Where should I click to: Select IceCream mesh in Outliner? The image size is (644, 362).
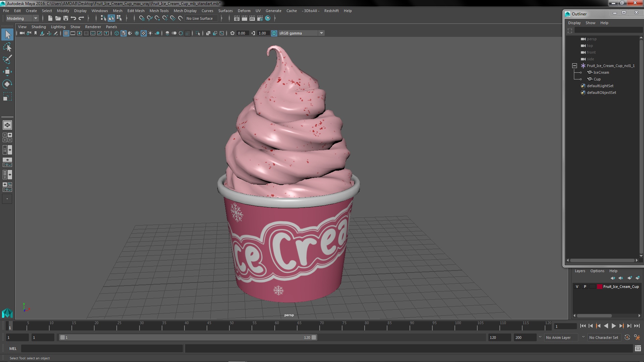601,72
